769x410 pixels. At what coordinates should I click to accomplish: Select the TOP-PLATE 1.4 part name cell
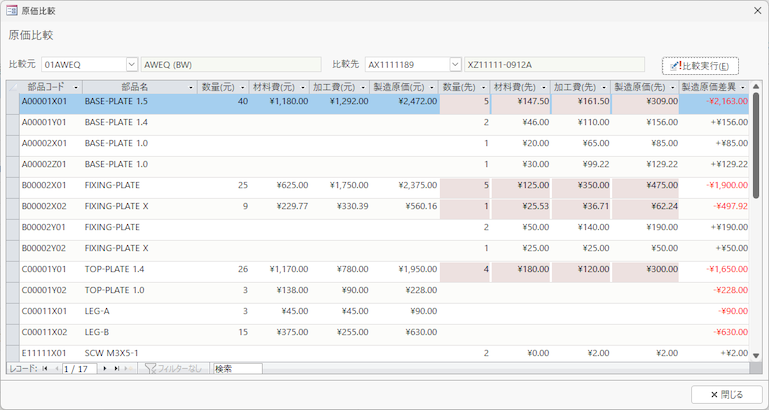pyautogui.click(x=138, y=269)
